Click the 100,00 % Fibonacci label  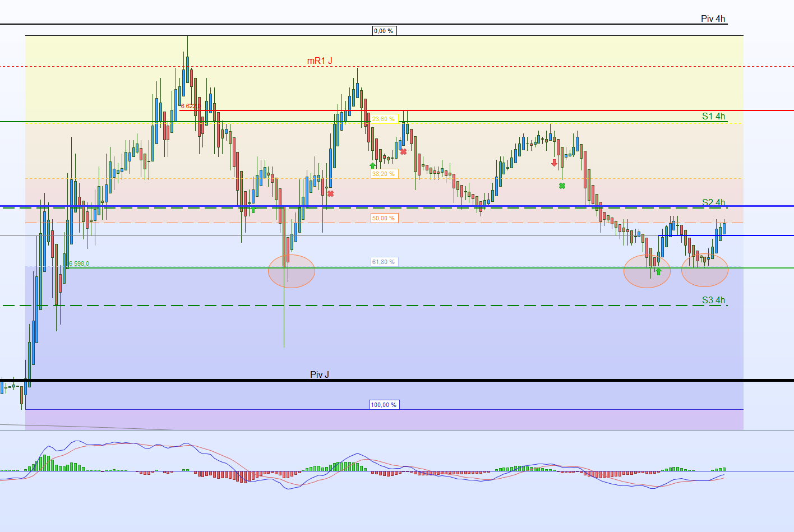384,405
